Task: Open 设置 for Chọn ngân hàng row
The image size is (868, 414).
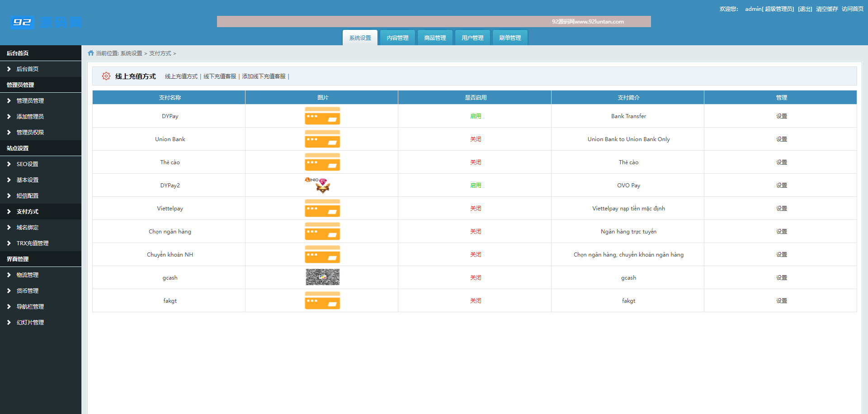Action: pos(781,231)
